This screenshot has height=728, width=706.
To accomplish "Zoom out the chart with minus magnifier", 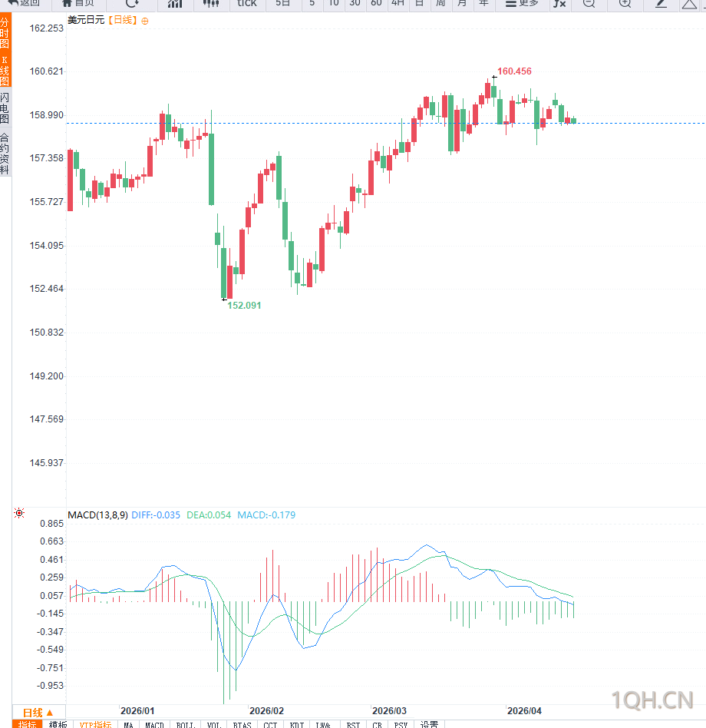I will coord(589,3).
